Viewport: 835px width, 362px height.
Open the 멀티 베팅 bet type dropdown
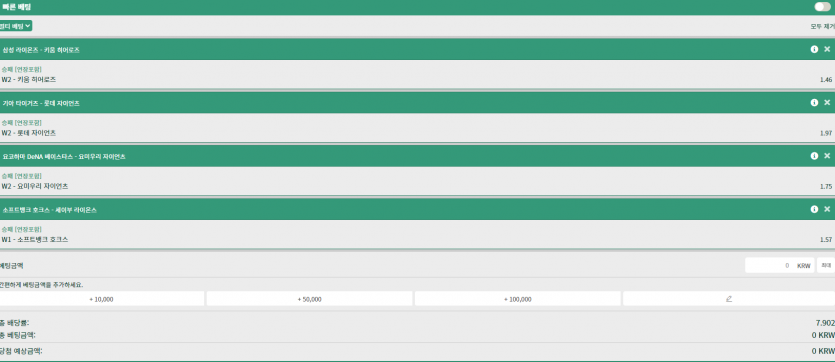[15, 26]
